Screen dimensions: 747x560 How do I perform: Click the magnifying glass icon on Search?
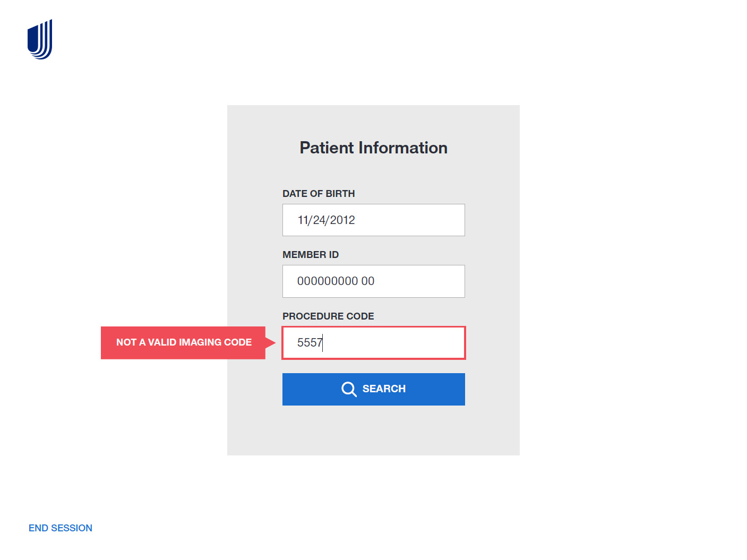[349, 389]
